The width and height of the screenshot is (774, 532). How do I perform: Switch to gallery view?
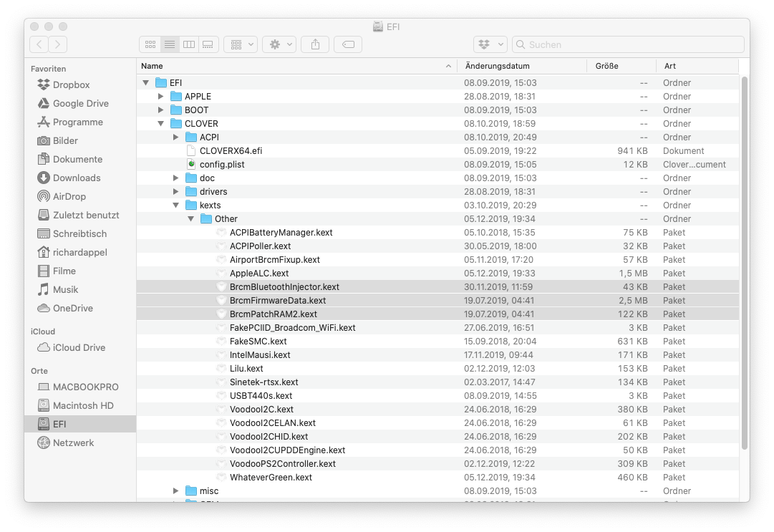[x=208, y=44]
